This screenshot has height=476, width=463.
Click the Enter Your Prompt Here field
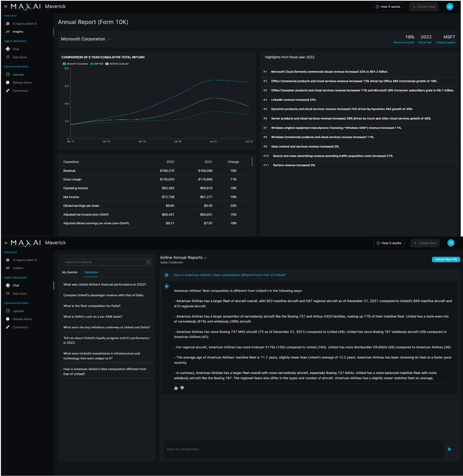point(304,449)
